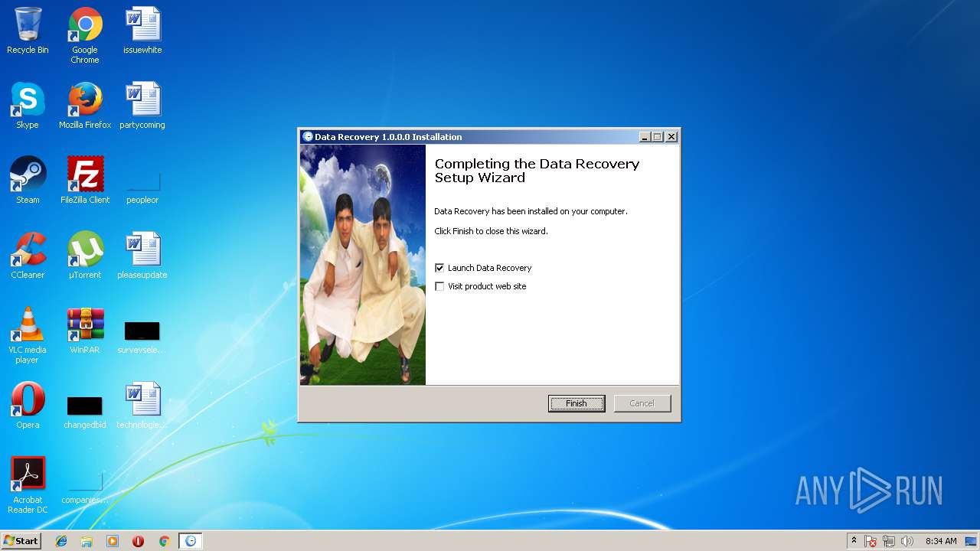The height and width of the screenshot is (551, 980).
Task: Launch Windows Media Player from taskbar
Action: pyautogui.click(x=113, y=541)
